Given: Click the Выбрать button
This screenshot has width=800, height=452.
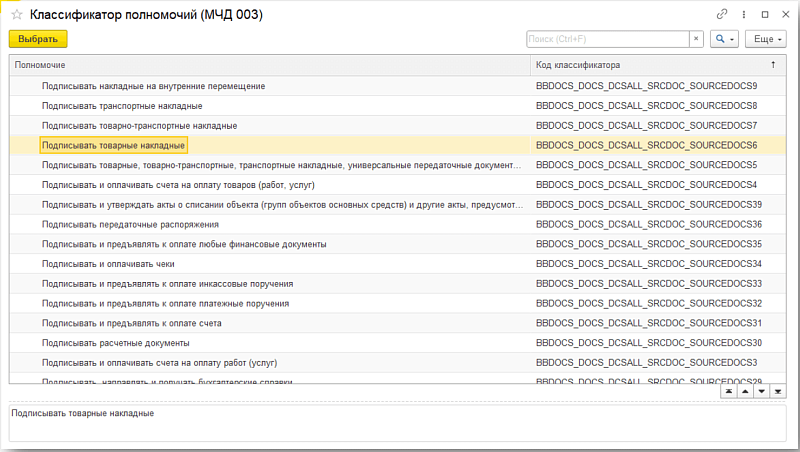Looking at the screenshot, I should click(x=38, y=39).
